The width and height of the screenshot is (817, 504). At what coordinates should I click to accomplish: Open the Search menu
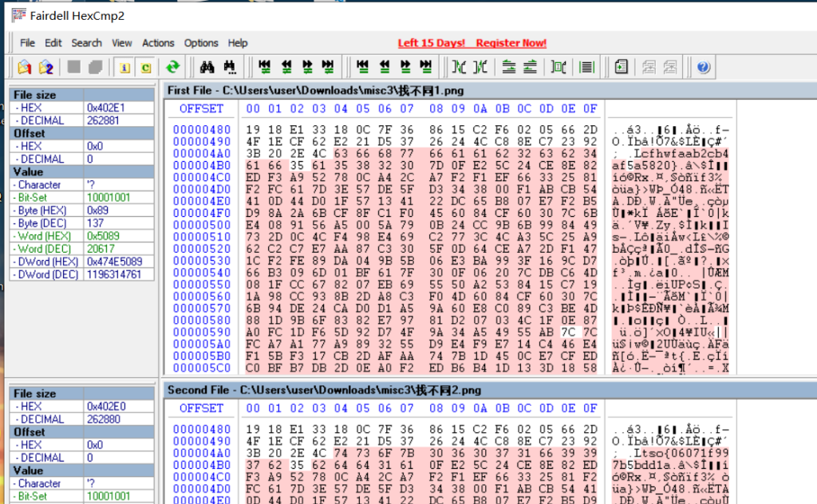(x=86, y=43)
